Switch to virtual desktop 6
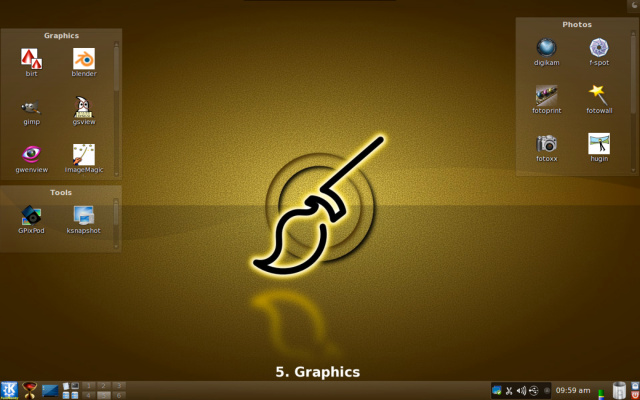 click(x=119, y=395)
